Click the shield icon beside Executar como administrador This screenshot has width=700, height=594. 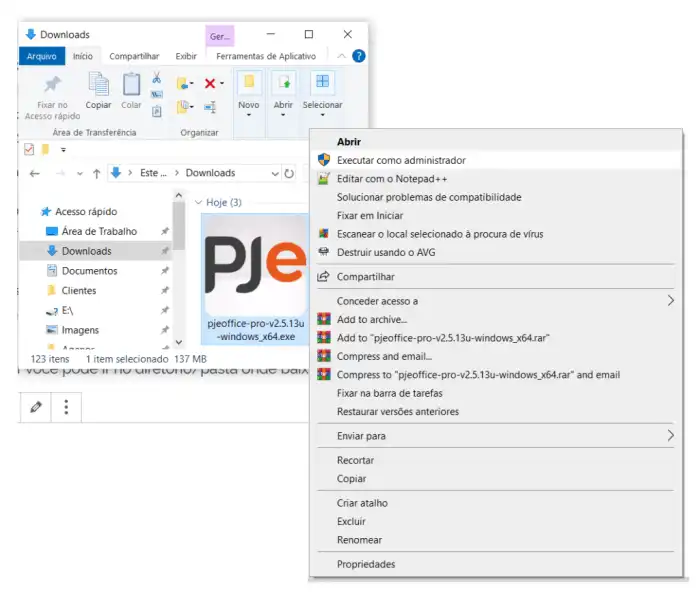[324, 160]
